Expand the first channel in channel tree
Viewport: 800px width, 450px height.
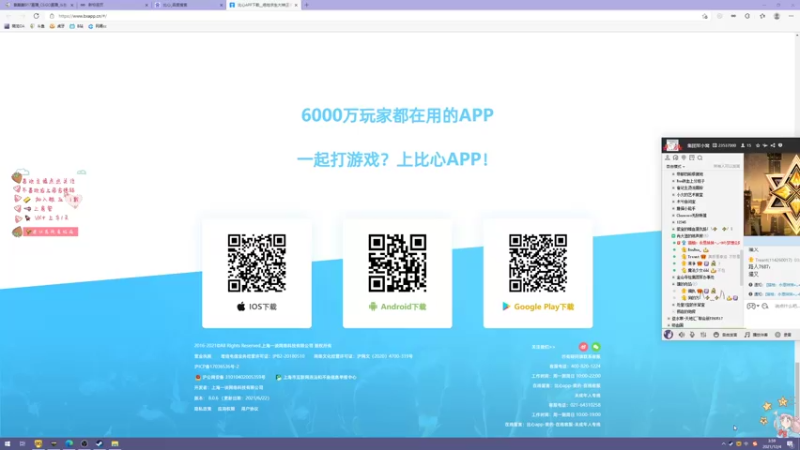[673, 174]
